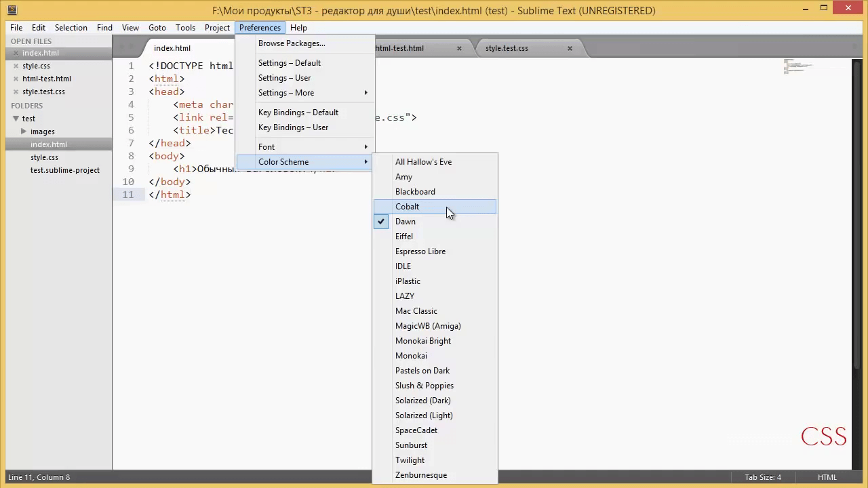Close html-test.html in the Open Files list
The width and height of the screenshot is (868, 488).
point(16,79)
